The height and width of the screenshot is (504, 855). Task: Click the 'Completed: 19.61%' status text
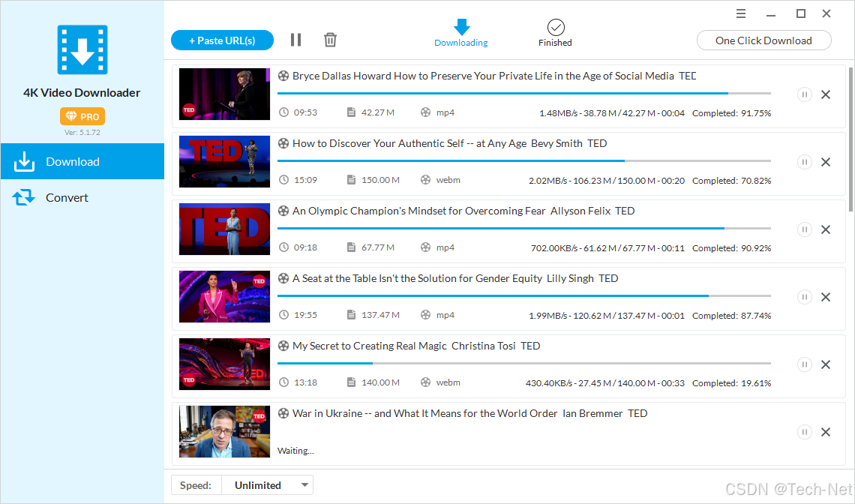coord(732,383)
